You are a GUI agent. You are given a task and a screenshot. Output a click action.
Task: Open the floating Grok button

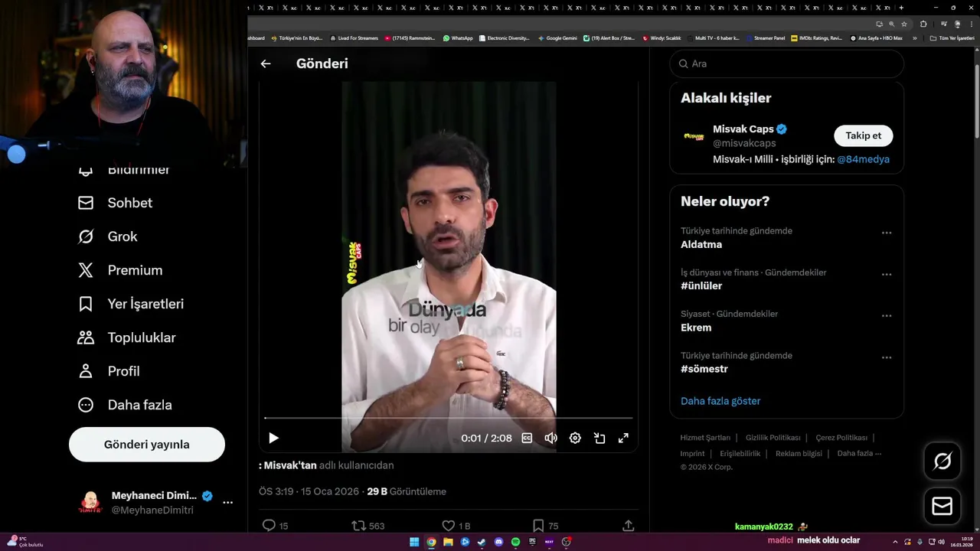pyautogui.click(x=942, y=461)
